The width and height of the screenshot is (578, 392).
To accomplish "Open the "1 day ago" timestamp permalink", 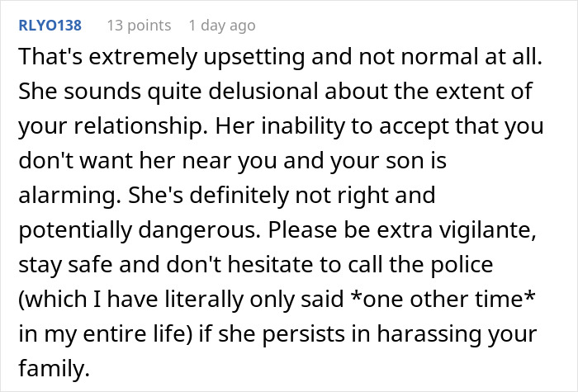I will (x=221, y=26).
